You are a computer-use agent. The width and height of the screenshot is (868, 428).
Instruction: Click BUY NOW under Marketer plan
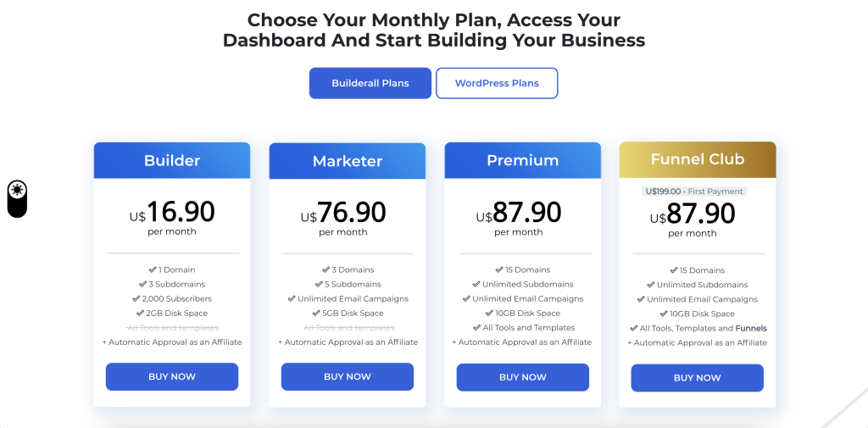click(347, 376)
